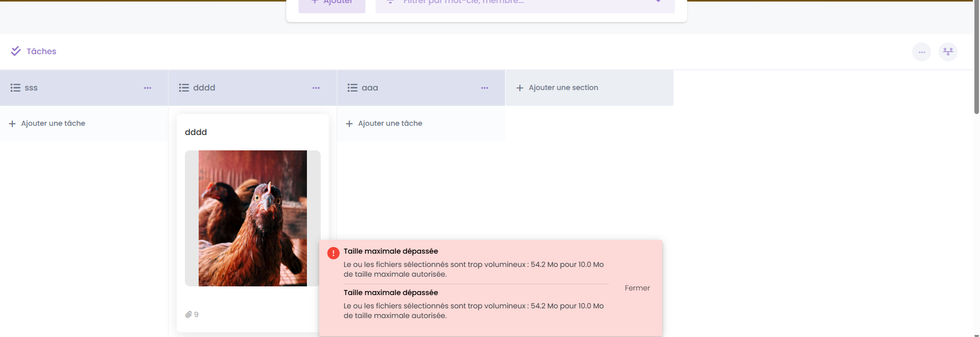
Task: Click the red error alert icon
Action: pos(333,253)
